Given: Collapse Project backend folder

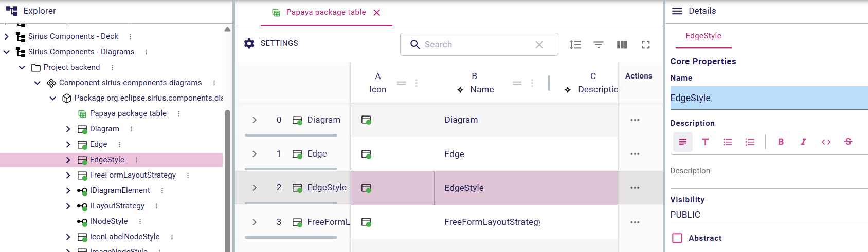Looking at the screenshot, I should [22, 67].
